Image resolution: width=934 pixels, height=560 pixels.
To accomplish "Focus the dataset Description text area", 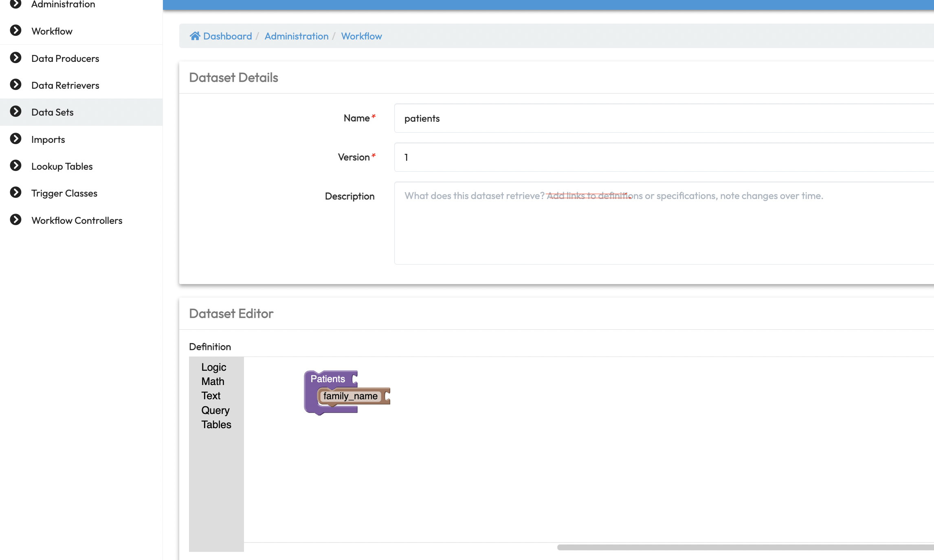I will tap(663, 223).
